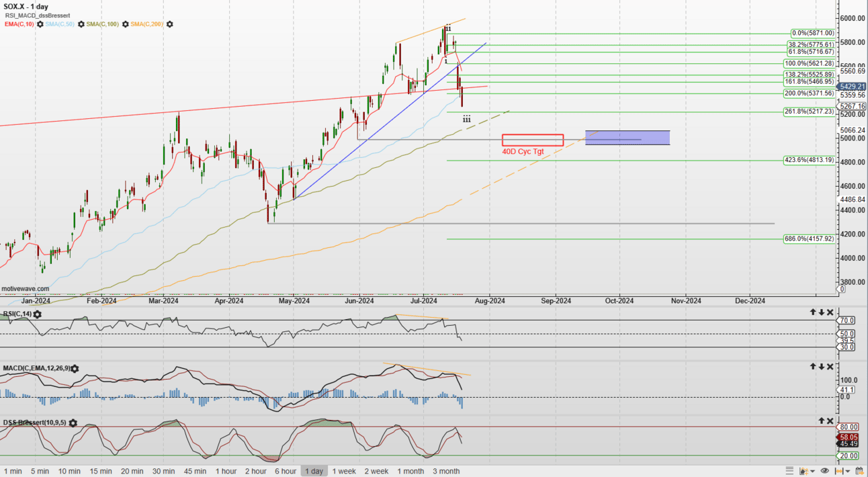Close the MACD panel

click(830, 367)
